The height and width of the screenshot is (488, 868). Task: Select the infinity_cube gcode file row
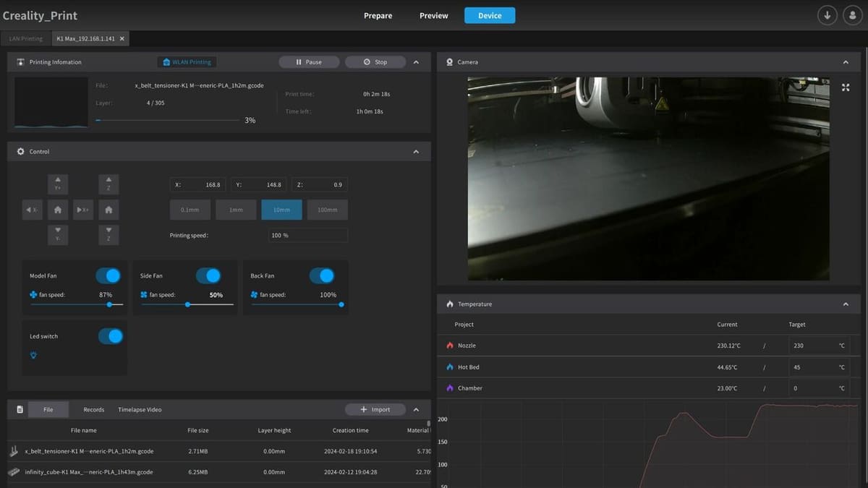pos(218,472)
